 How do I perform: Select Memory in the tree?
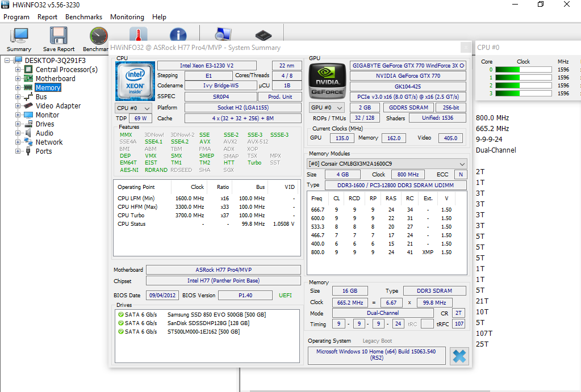pos(48,88)
